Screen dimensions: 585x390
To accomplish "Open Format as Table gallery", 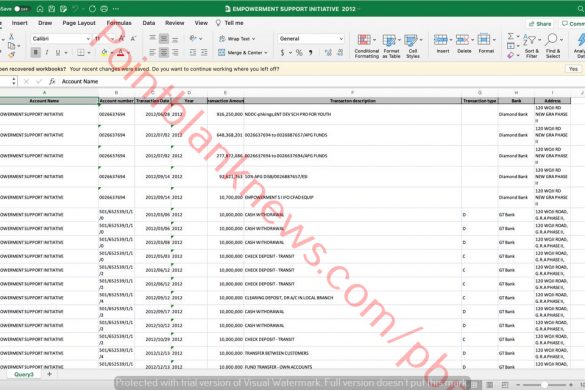I will tap(389, 40).
